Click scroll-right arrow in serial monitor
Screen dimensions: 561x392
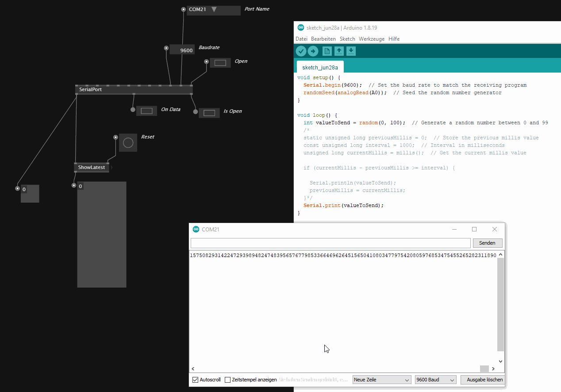click(x=494, y=369)
